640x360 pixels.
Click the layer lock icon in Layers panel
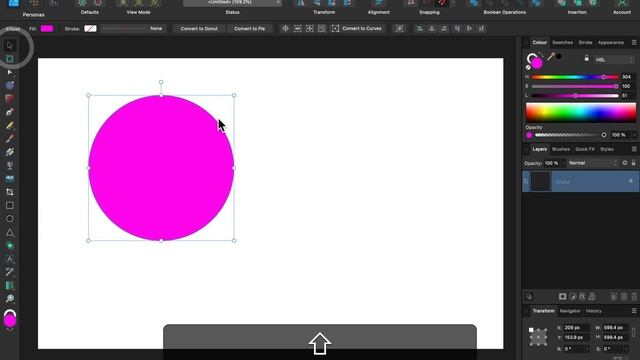point(633,163)
